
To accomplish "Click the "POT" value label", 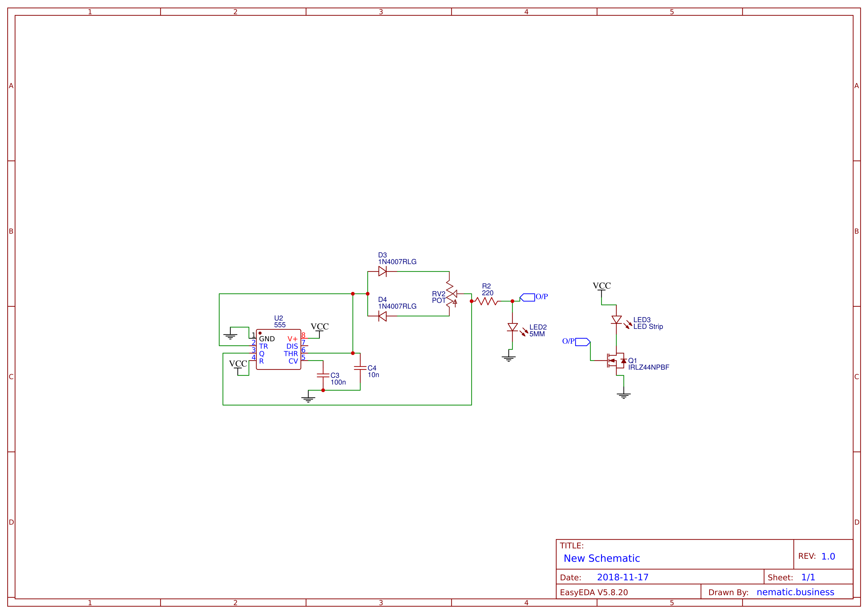I will 439,300.
